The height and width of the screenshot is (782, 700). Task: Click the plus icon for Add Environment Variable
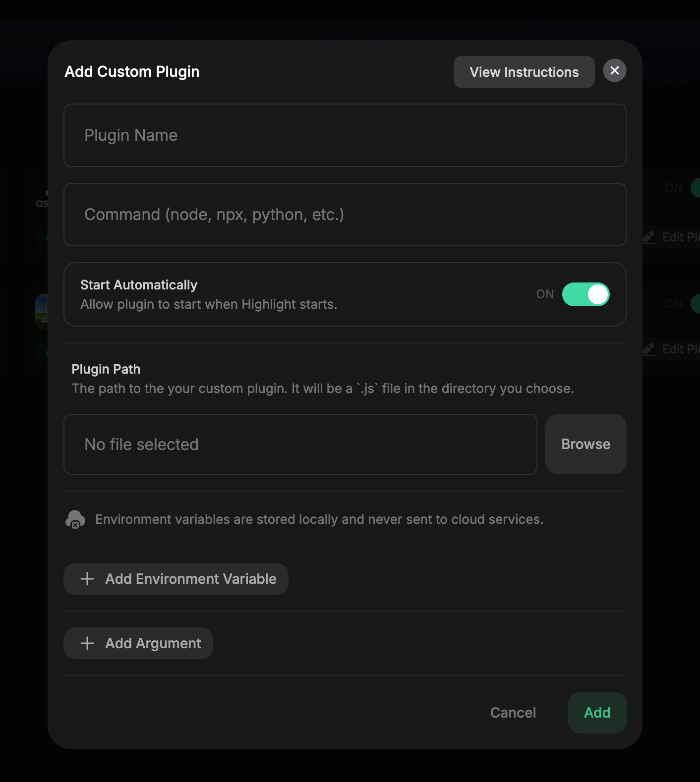click(x=87, y=579)
